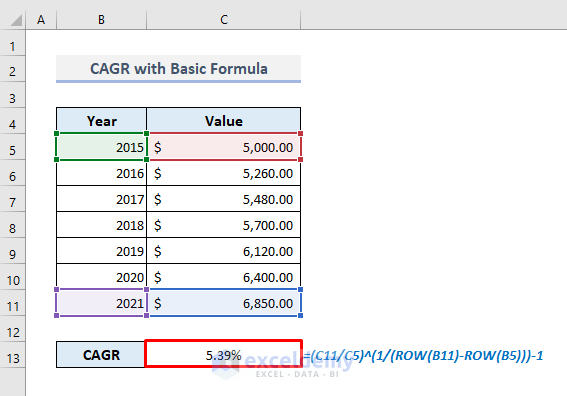Image resolution: width=567 pixels, height=396 pixels.
Task: Select the cell containing 2019
Action: click(x=102, y=251)
